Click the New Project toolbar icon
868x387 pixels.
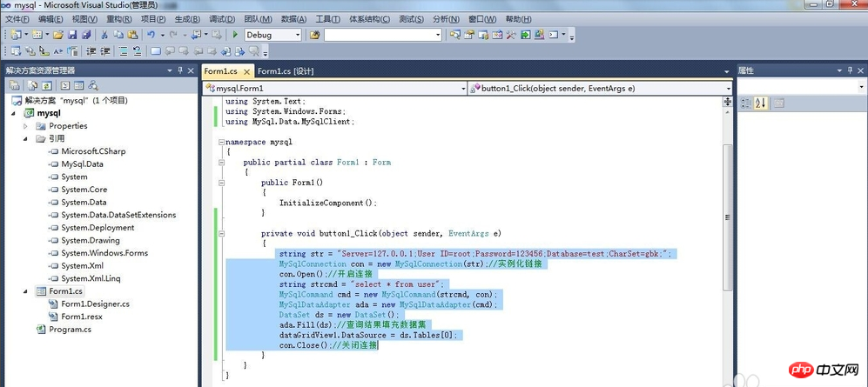click(15, 35)
